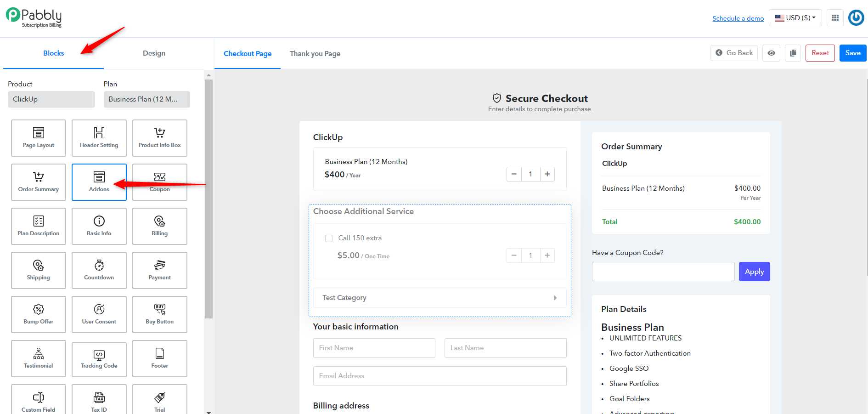The width and height of the screenshot is (868, 414).
Task: Increase Call 150 extra addon quantity
Action: (547, 255)
